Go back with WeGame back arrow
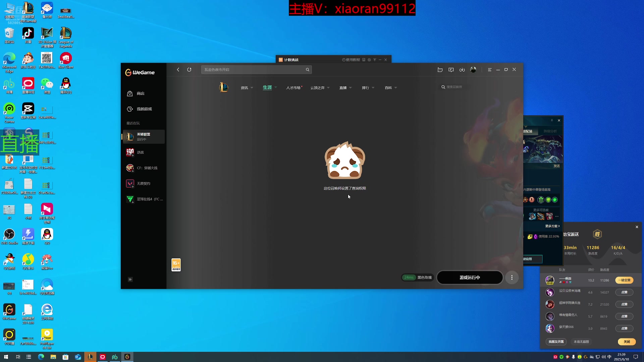 click(178, 70)
